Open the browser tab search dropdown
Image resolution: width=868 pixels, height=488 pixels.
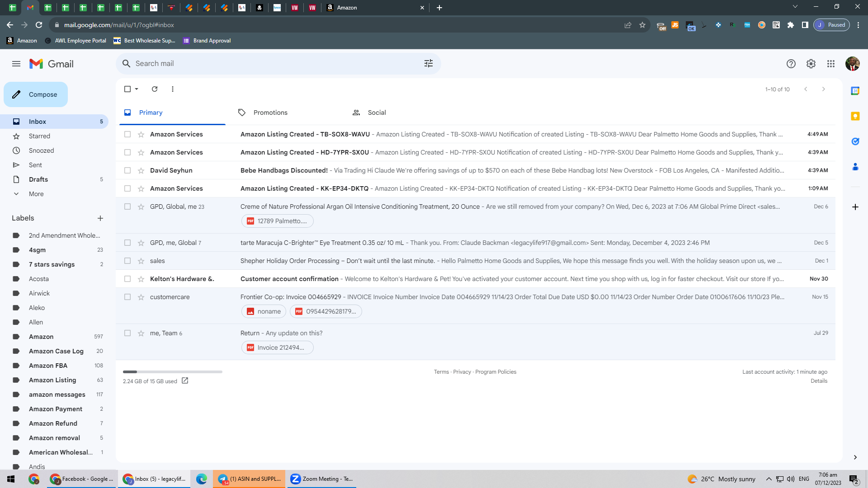(x=795, y=7)
